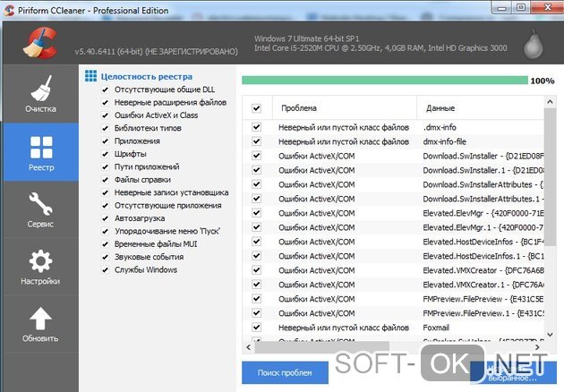Uncheck the Elevated.VMXCreator.1 result row
This screenshot has height=392, width=564.
click(x=256, y=285)
